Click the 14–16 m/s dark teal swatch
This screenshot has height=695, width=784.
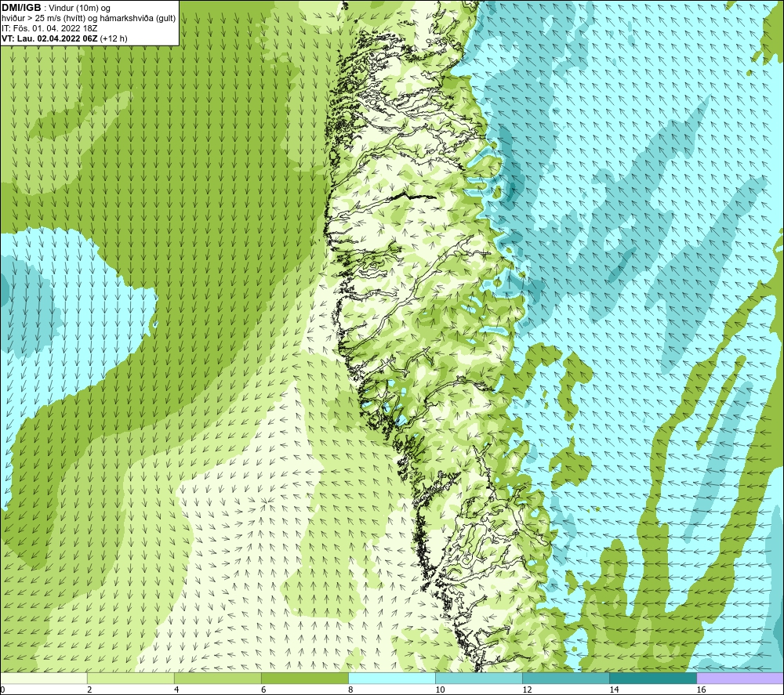[653, 678]
